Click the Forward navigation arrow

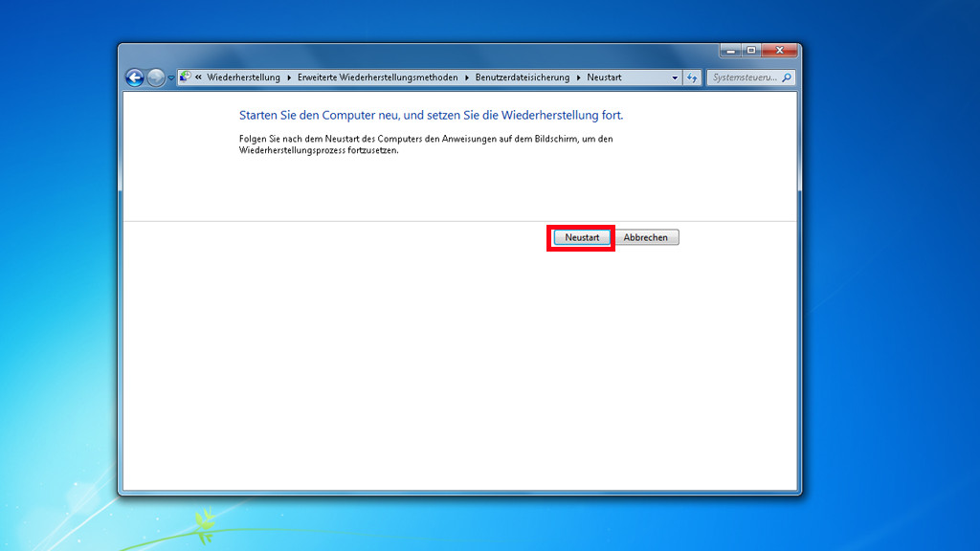156,78
